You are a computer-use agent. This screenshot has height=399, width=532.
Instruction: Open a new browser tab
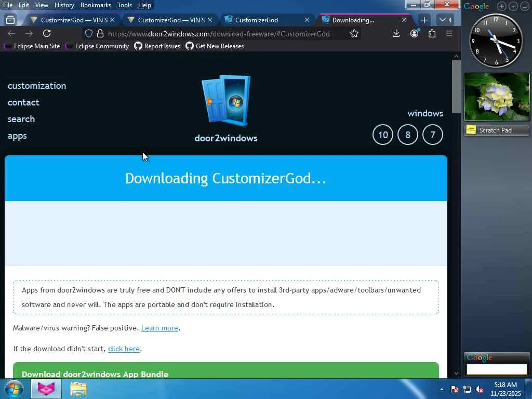click(424, 20)
